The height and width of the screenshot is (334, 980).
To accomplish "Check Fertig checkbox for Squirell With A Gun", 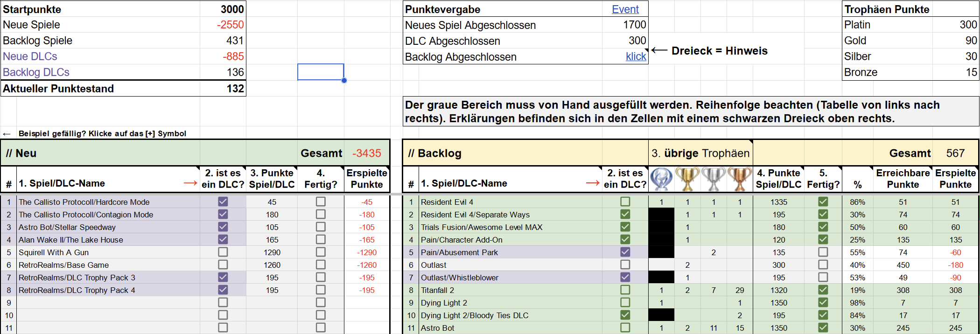I will 321,252.
